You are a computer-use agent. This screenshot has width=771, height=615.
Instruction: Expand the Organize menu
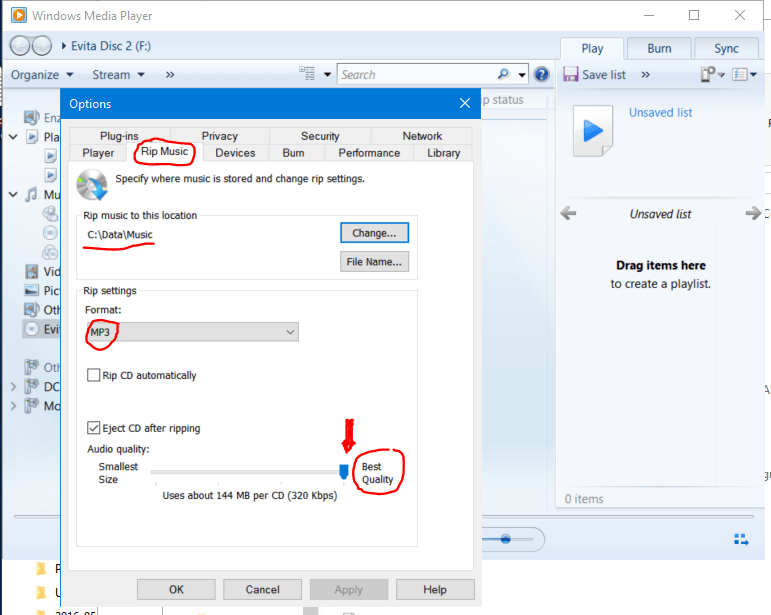pos(42,74)
